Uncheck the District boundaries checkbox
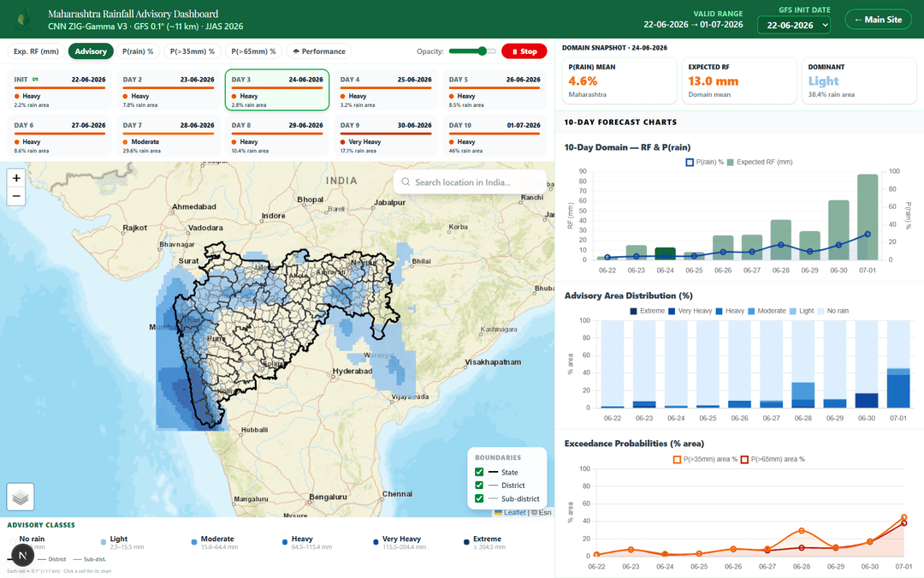This screenshot has height=578, width=924. tap(479, 486)
